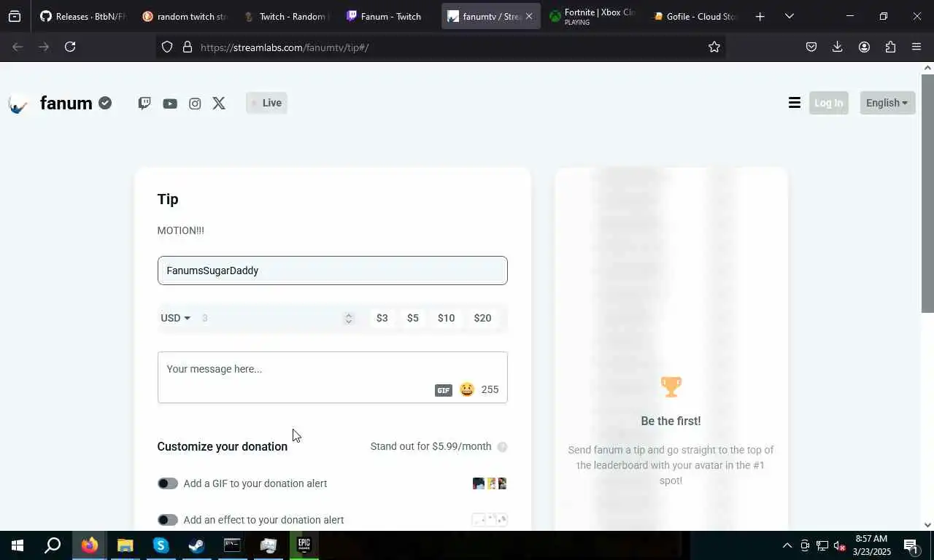Viewport: 934px width, 560px height.
Task: Open the Firefox View icon
Action: pos(15,16)
